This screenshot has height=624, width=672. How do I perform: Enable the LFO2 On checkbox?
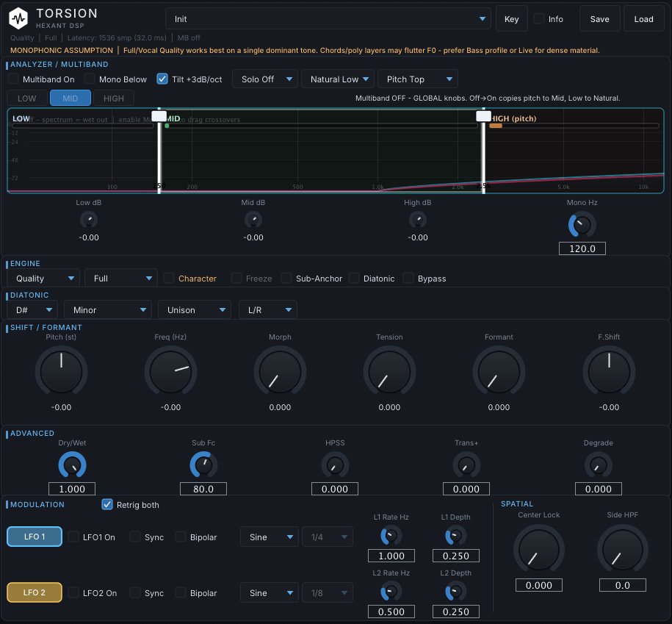[x=73, y=592]
